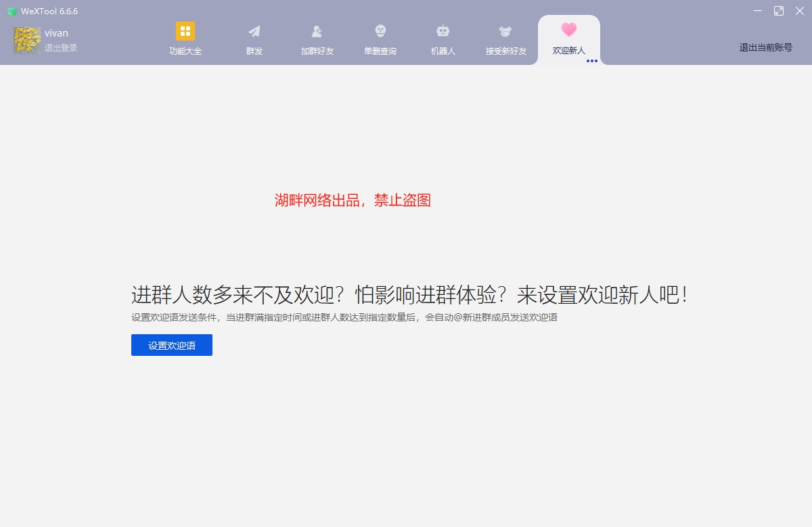The image size is (812, 527).
Task: Open the 机器人 robot assistant
Action: click(443, 39)
